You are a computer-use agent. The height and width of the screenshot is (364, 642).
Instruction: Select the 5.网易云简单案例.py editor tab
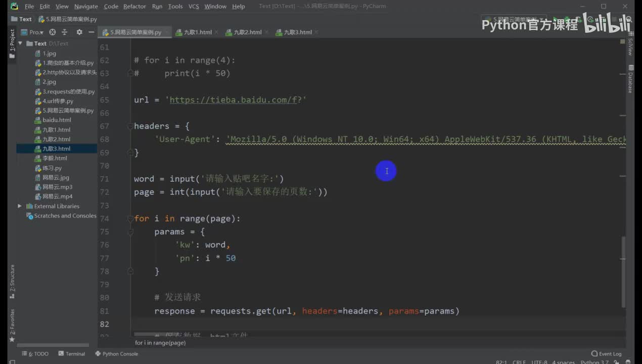(x=135, y=32)
